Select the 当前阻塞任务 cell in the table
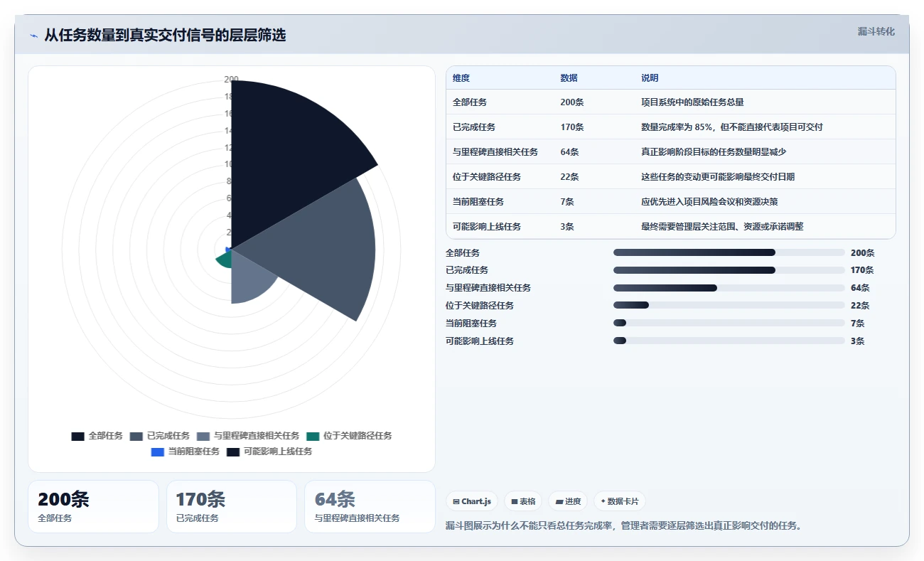The height and width of the screenshot is (561, 924). pos(478,202)
